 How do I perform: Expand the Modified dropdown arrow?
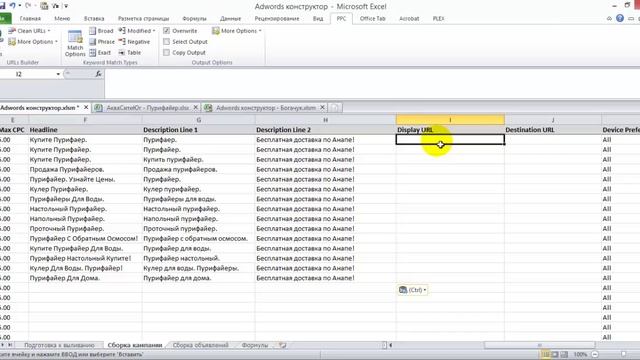(154, 31)
